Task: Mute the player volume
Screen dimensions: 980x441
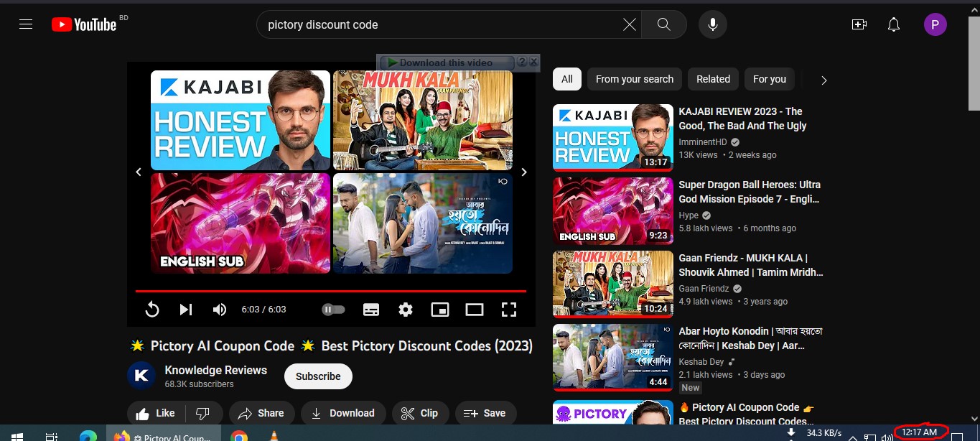Action: [220, 310]
